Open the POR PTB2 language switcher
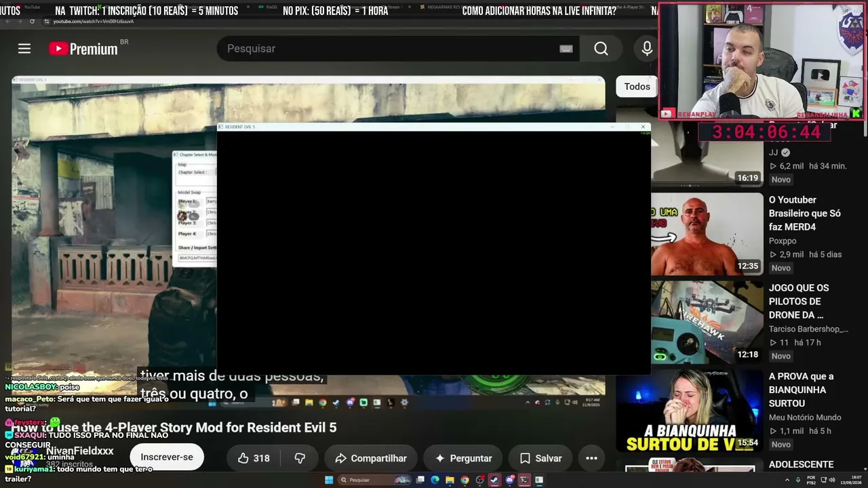868x488 pixels. coord(810,480)
